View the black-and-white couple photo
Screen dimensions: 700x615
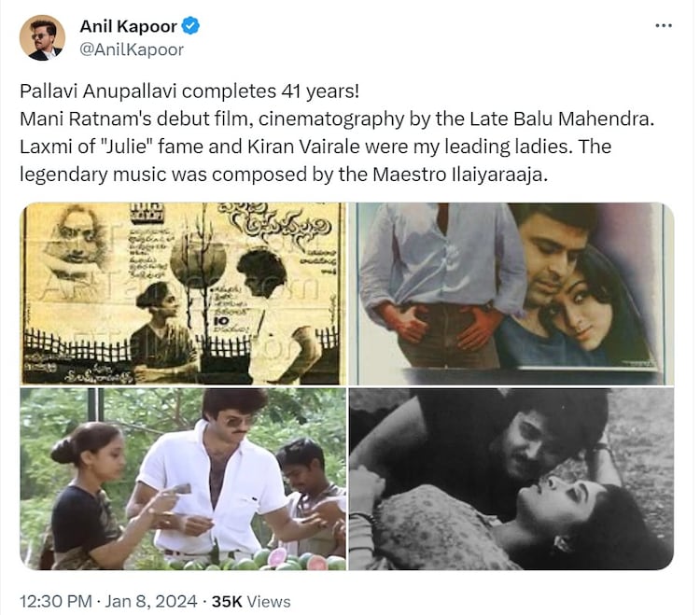pyautogui.click(x=511, y=479)
